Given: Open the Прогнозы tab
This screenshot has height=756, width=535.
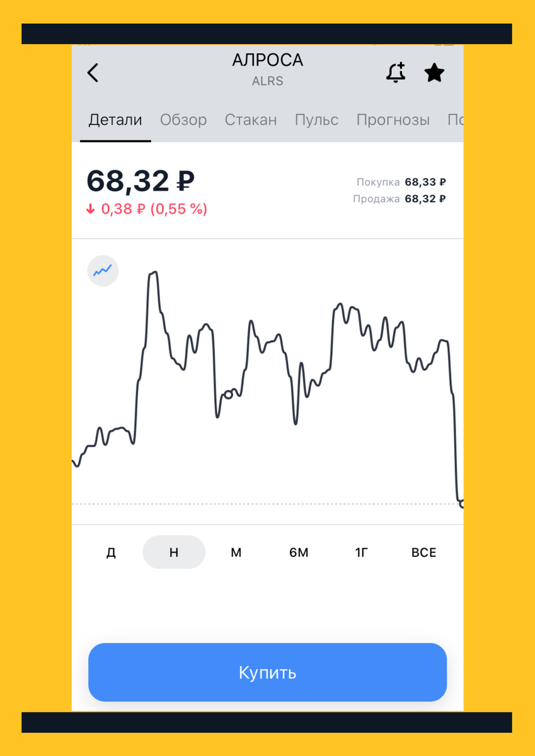Looking at the screenshot, I should pyautogui.click(x=393, y=120).
